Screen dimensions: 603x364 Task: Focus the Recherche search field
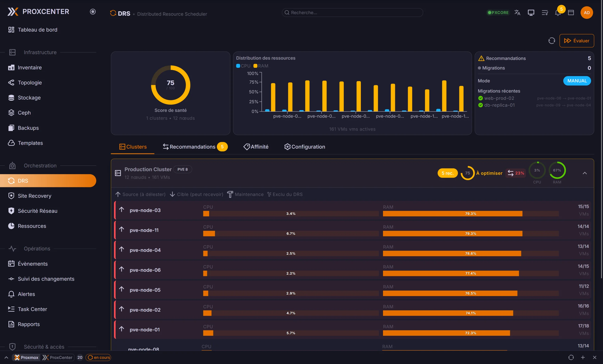point(352,12)
